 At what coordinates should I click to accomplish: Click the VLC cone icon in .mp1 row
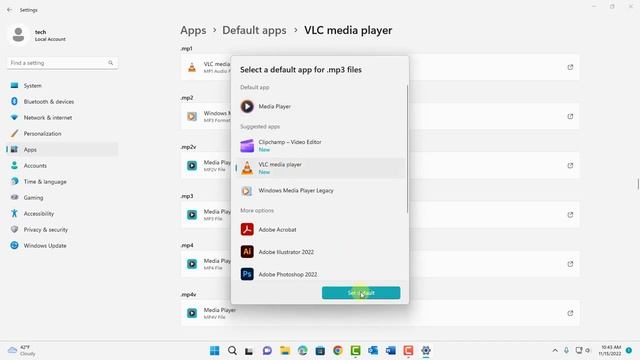(x=192, y=67)
